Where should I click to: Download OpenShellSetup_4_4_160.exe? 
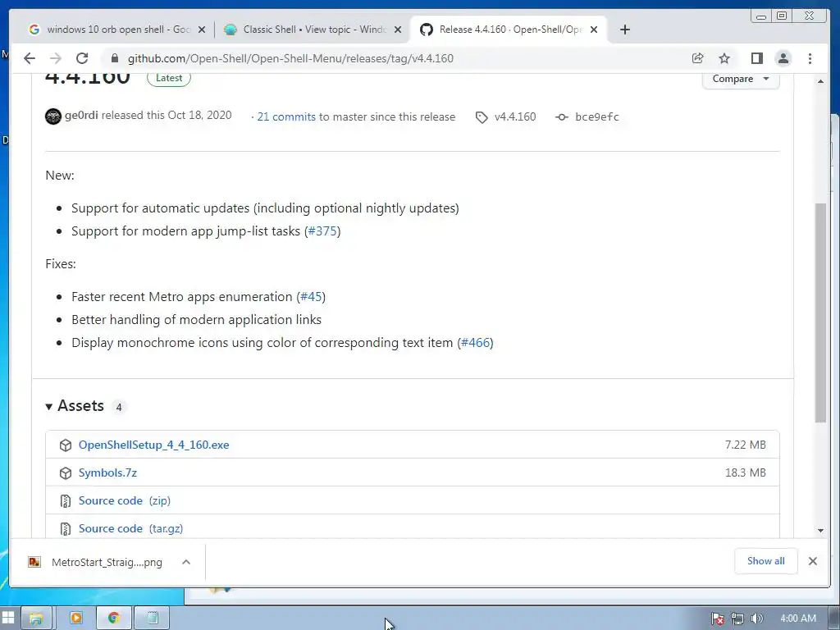(x=153, y=445)
